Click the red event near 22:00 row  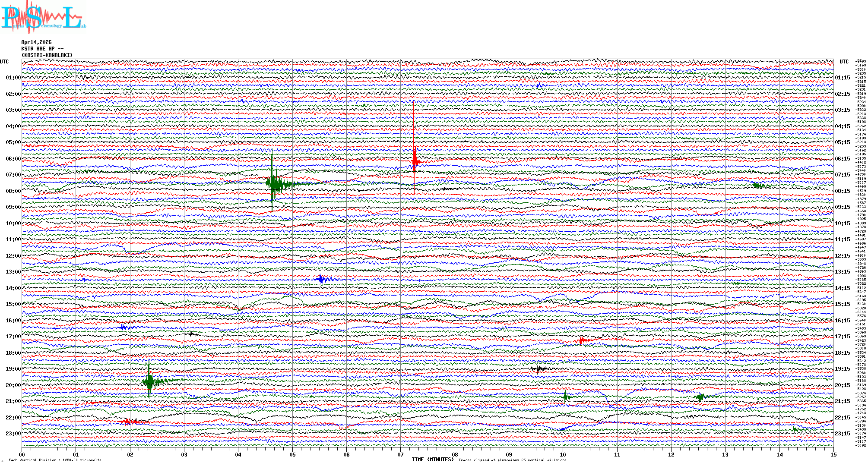[x=129, y=421]
